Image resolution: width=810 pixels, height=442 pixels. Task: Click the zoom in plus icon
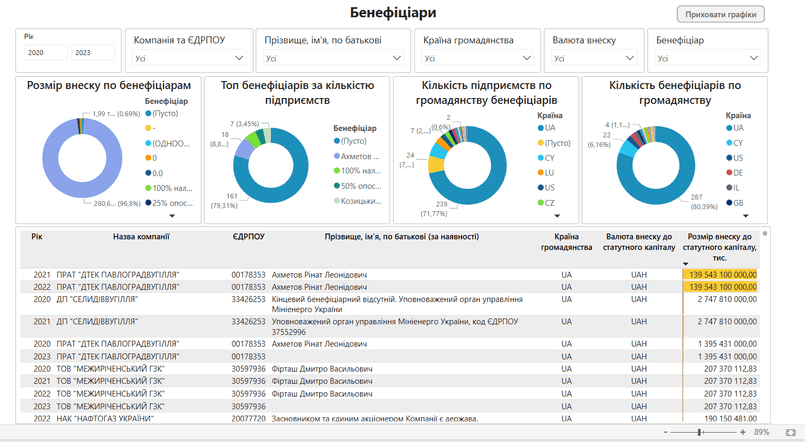click(x=743, y=432)
